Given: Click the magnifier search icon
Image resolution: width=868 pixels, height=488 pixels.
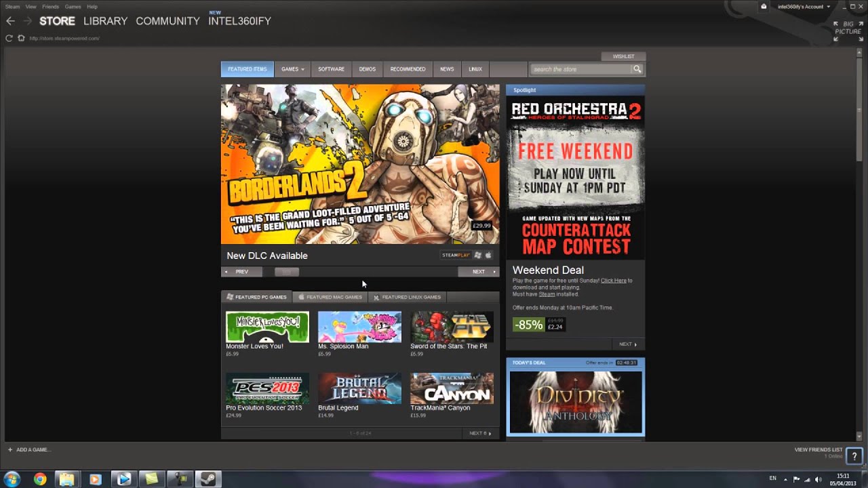Looking at the screenshot, I should tap(637, 69).
